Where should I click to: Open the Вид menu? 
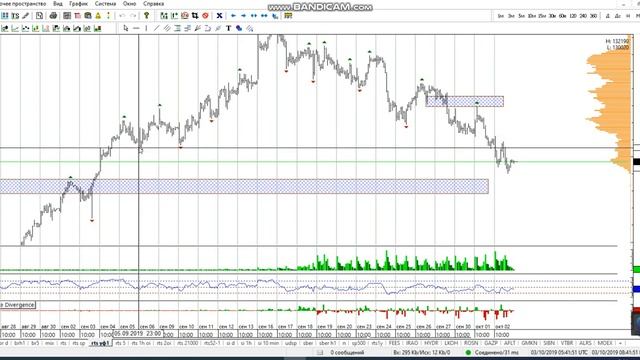point(58,4)
